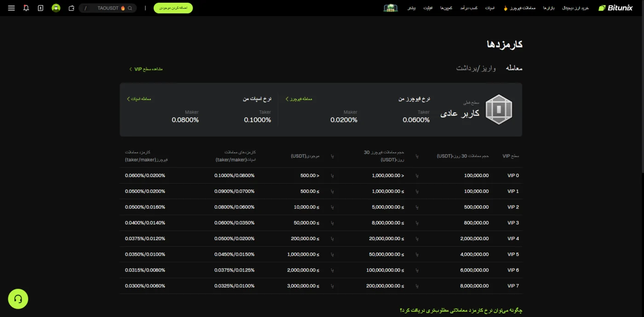This screenshot has width=644, height=317.
Task: Click the VIP 1 row label
Action: click(513, 191)
